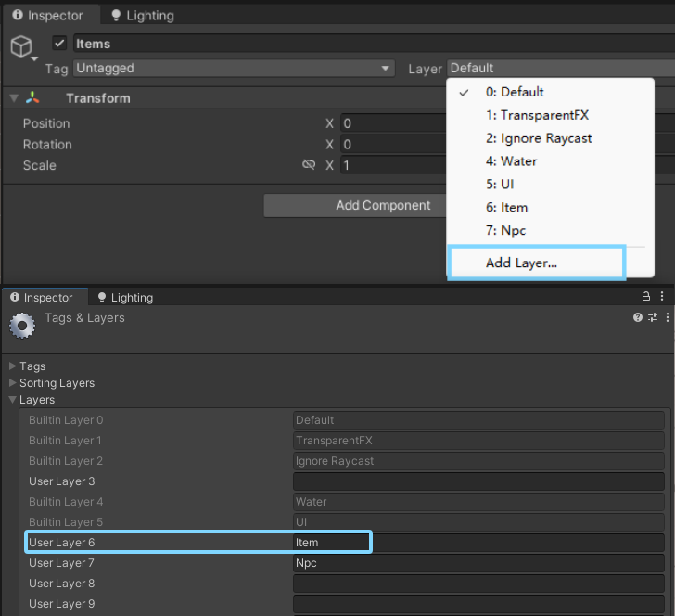This screenshot has width=675, height=616.
Task: Click the Tags & Layers gear icon
Action: pos(22,327)
